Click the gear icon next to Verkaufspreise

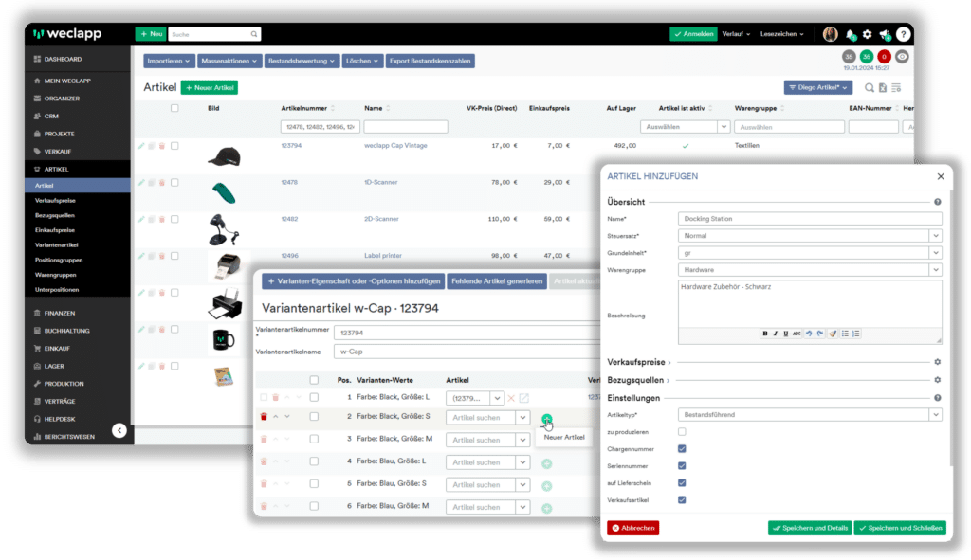click(938, 362)
